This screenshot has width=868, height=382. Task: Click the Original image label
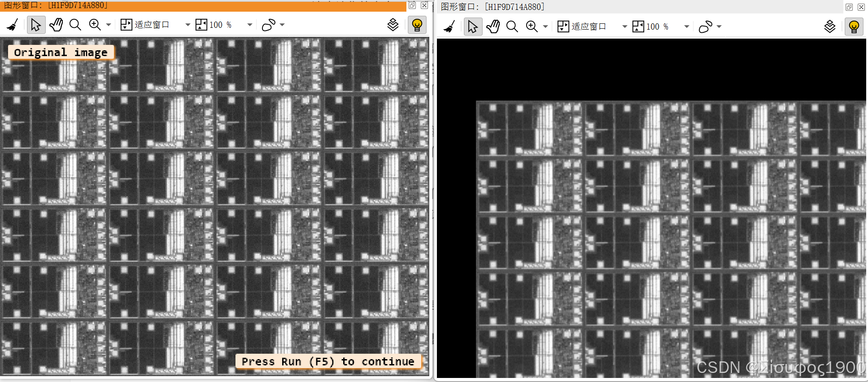(x=61, y=53)
